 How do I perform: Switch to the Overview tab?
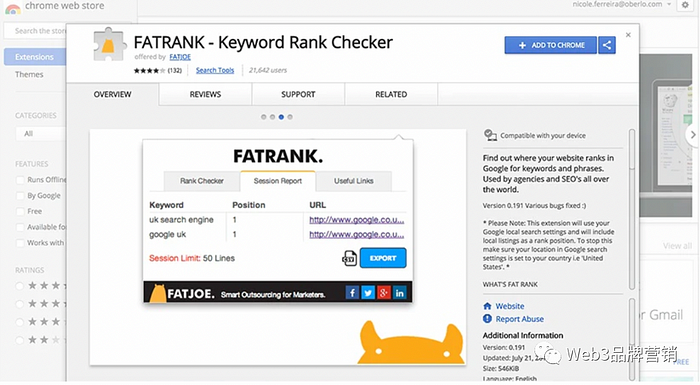click(x=112, y=94)
